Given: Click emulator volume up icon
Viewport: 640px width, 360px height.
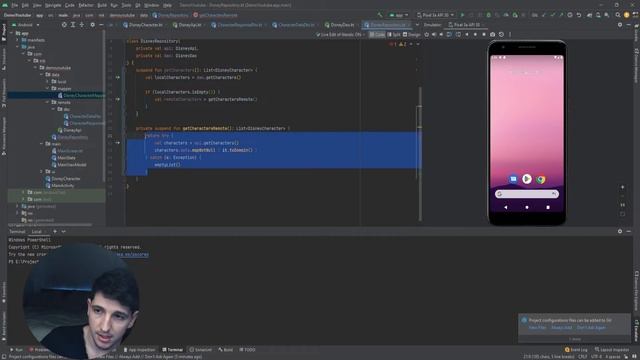Looking at the screenshot, I should click(434, 35).
